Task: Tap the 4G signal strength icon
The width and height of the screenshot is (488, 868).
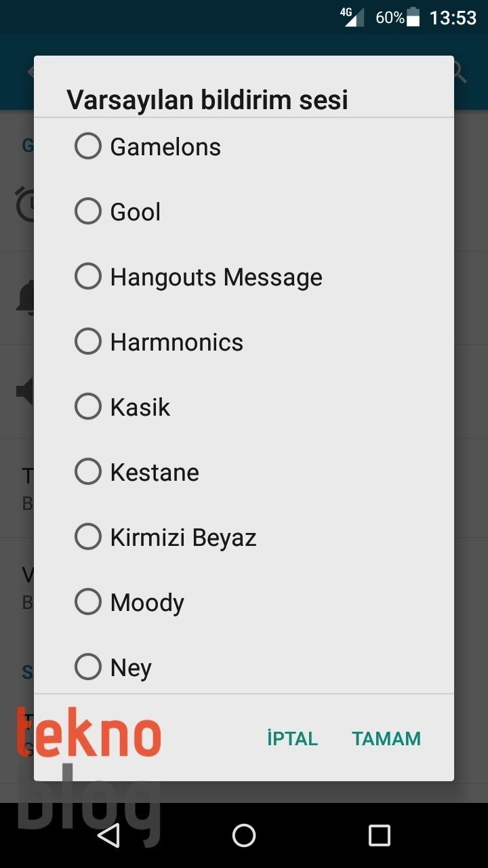Action: [352, 18]
